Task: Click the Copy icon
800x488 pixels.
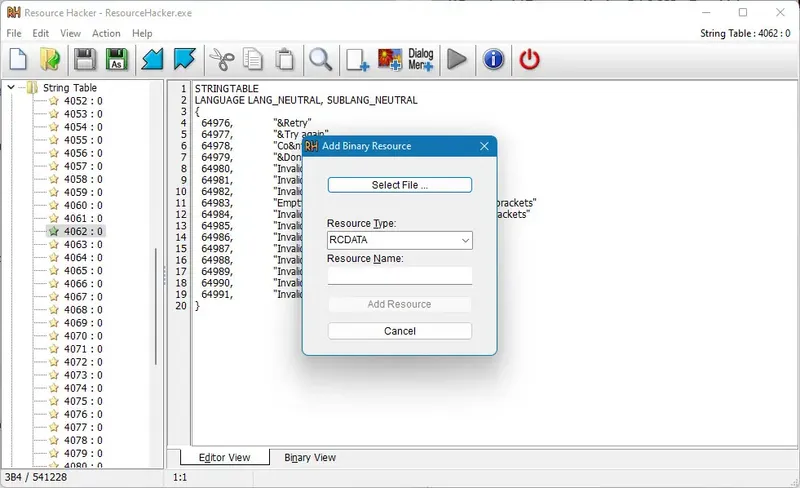Action: (253, 59)
